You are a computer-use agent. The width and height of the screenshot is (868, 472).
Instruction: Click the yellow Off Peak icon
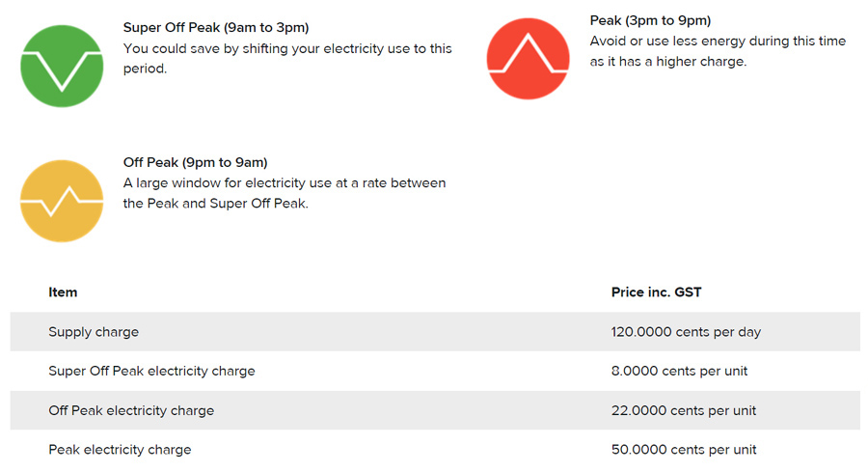click(62, 201)
